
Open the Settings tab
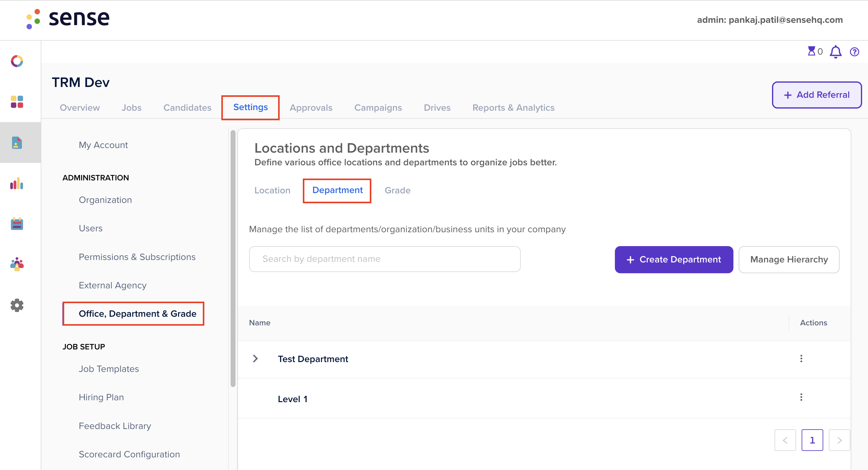click(250, 107)
